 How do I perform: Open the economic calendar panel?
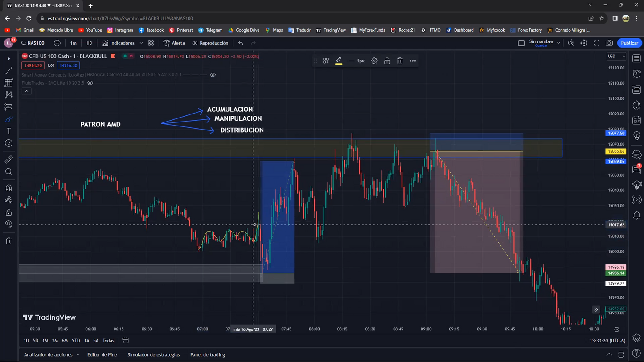[636, 121]
